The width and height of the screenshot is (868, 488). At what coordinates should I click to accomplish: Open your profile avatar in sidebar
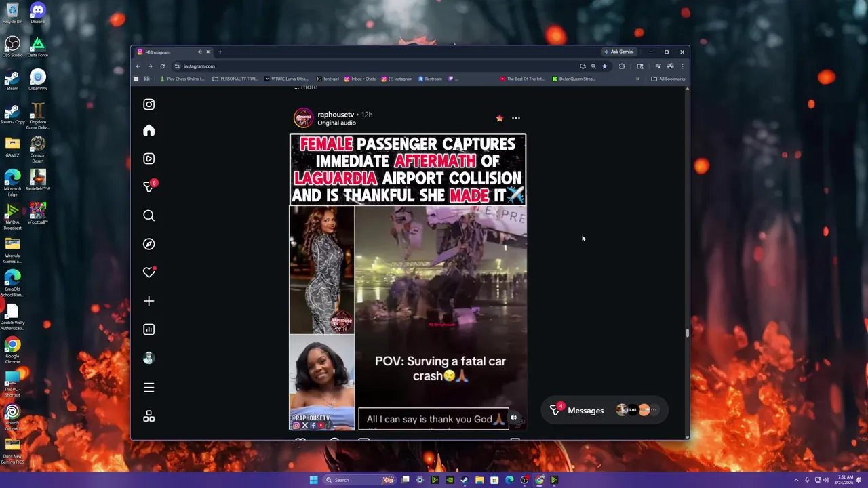[149, 359]
